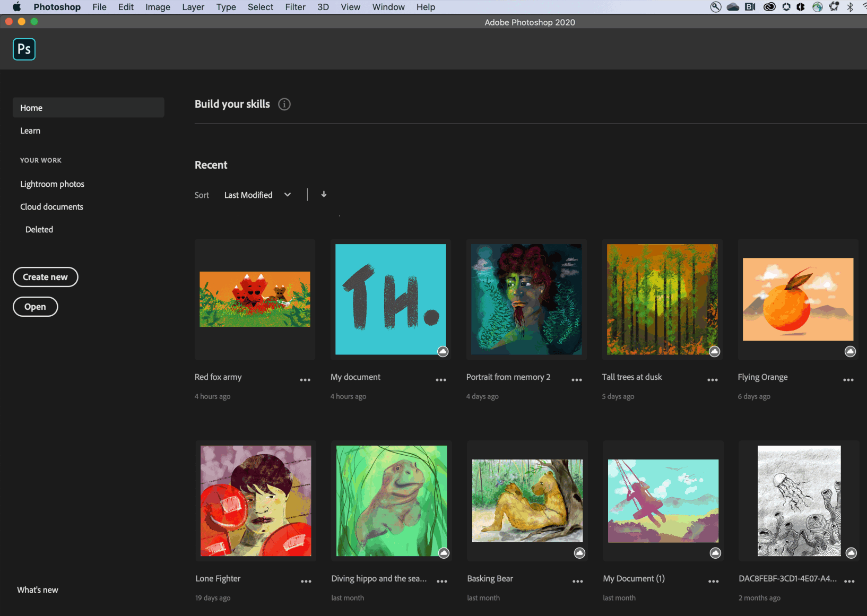This screenshot has height=616, width=867.
Task: Toggle sort direction arrow icon
Action: click(x=324, y=194)
